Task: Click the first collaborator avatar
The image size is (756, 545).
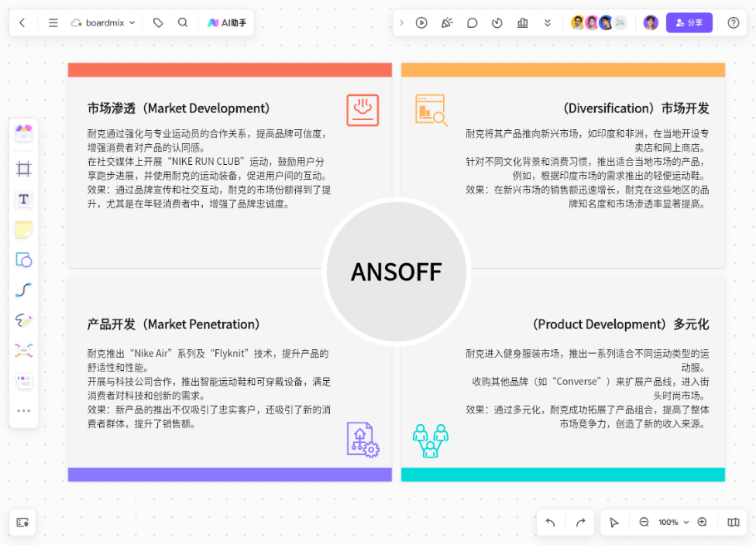Action: (x=578, y=22)
